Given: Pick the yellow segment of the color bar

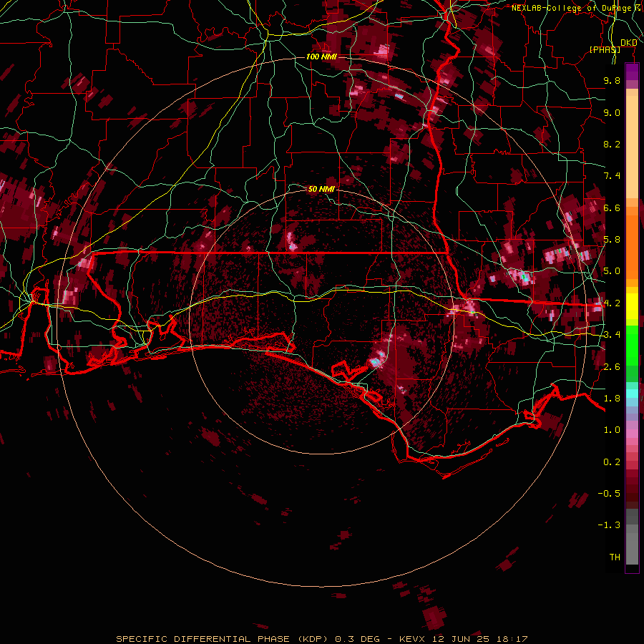Looking at the screenshot, I should coord(632,306).
